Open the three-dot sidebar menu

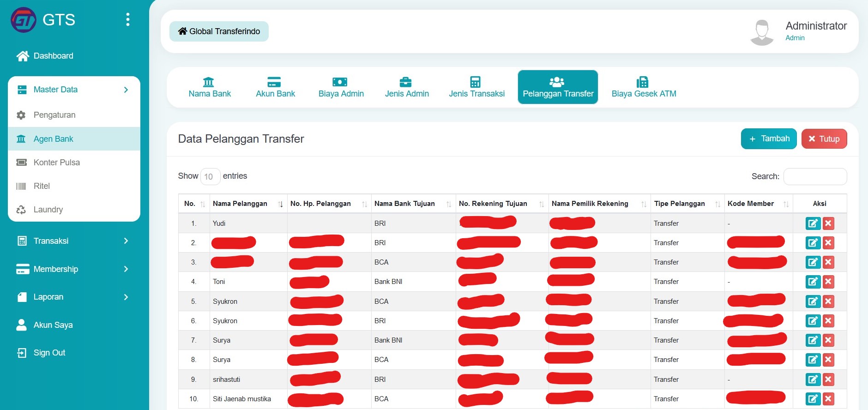pos(128,19)
